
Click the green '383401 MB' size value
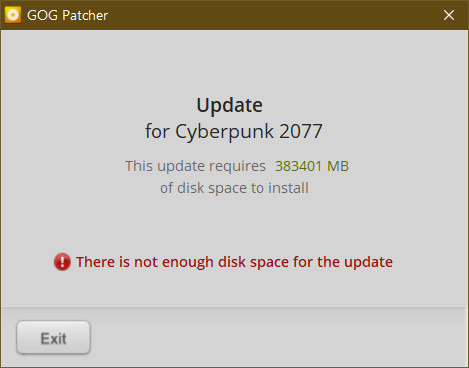[x=312, y=166]
